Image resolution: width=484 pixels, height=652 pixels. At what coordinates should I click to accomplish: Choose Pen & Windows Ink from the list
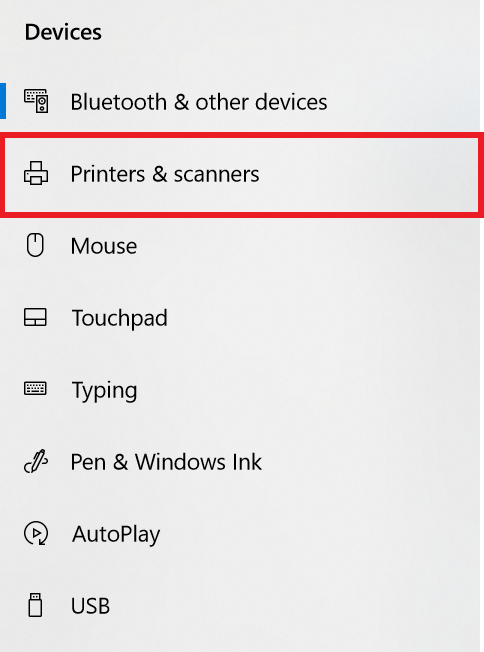point(240,462)
